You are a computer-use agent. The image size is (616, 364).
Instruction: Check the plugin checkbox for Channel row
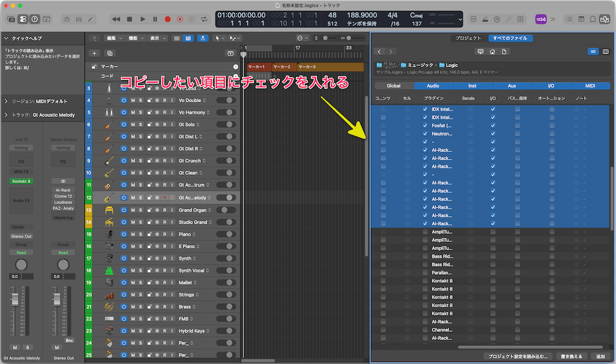(x=425, y=330)
